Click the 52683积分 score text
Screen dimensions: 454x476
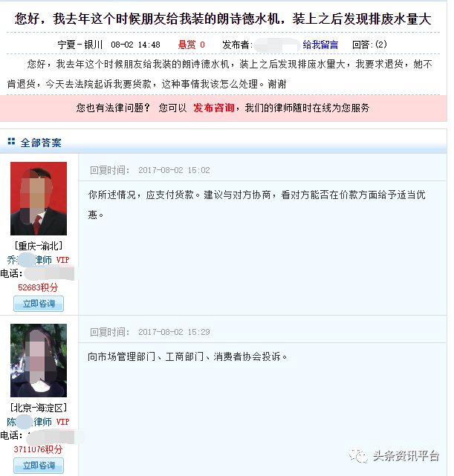click(38, 287)
